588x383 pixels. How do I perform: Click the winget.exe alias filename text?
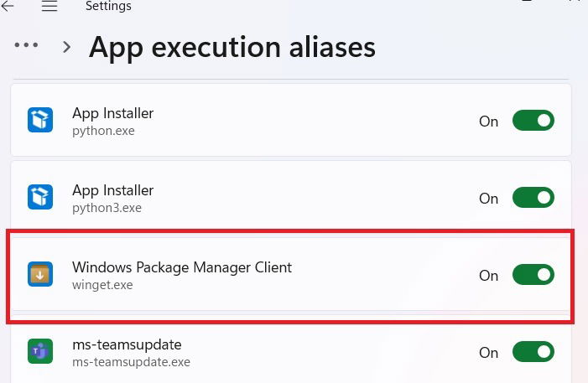(102, 285)
